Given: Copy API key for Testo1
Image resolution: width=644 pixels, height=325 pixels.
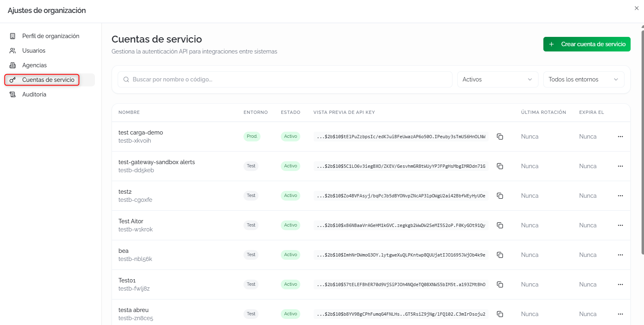Looking at the screenshot, I should pyautogui.click(x=500, y=284).
